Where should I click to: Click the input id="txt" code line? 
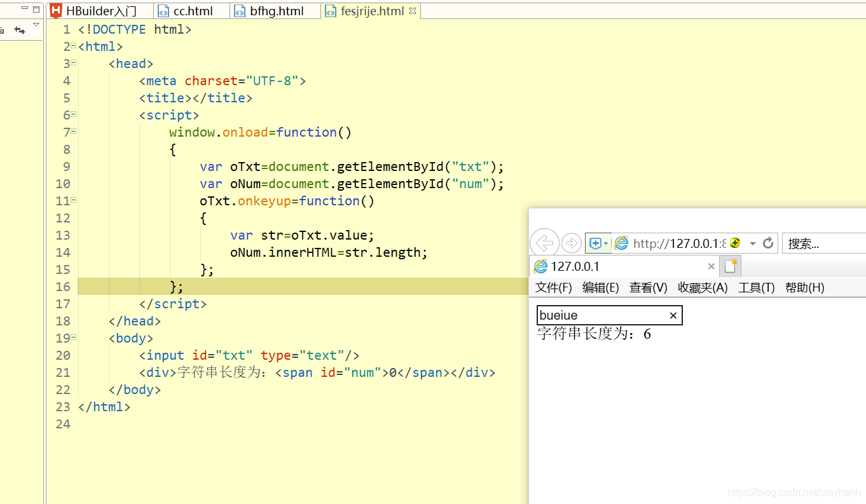(249, 355)
